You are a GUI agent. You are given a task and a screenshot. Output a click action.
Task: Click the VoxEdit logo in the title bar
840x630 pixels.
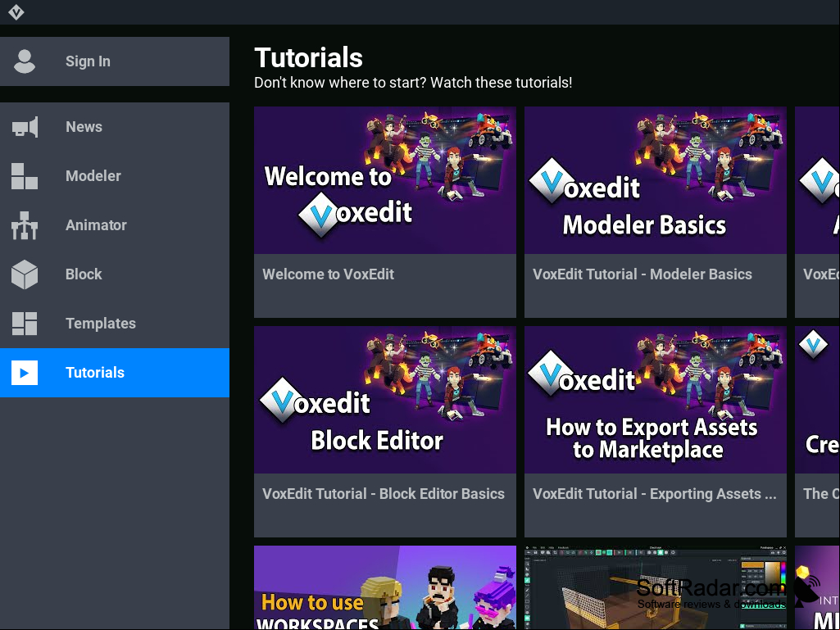[x=16, y=11]
